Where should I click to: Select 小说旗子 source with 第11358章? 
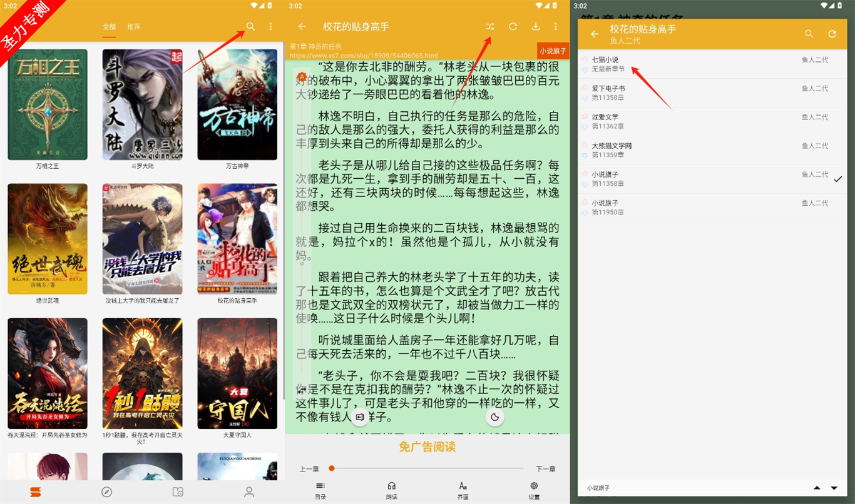coord(712,179)
